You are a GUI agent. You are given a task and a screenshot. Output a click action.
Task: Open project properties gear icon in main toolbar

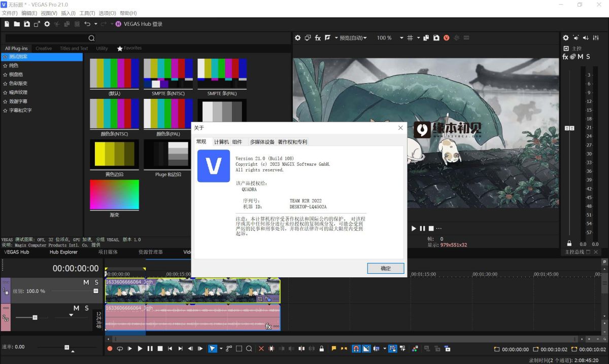coord(47,24)
